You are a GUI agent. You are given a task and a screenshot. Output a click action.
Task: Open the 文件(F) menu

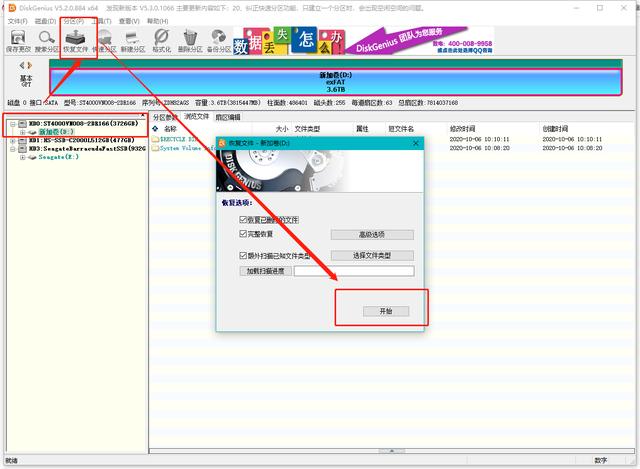point(17,21)
